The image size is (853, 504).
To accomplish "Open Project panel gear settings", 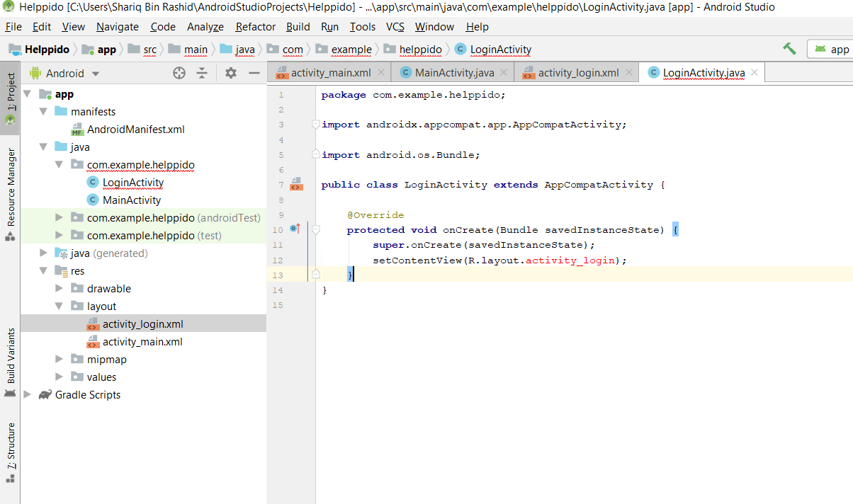I will [231, 73].
